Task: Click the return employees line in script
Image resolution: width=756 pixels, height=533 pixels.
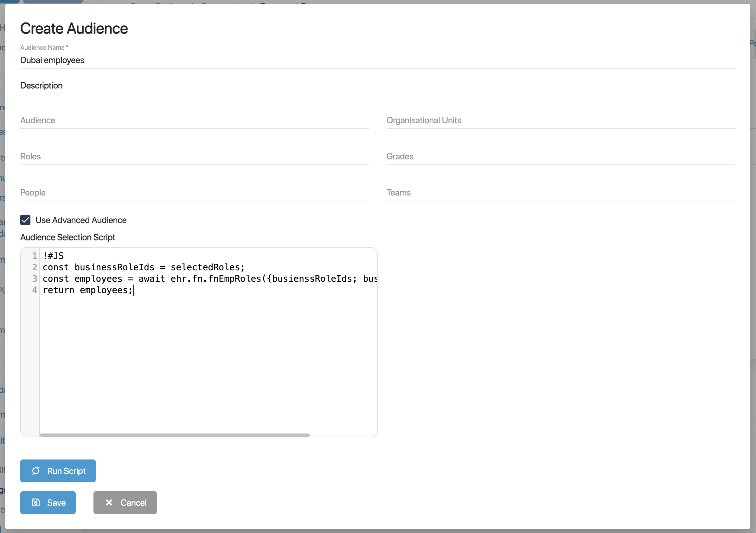Action: 87,290
